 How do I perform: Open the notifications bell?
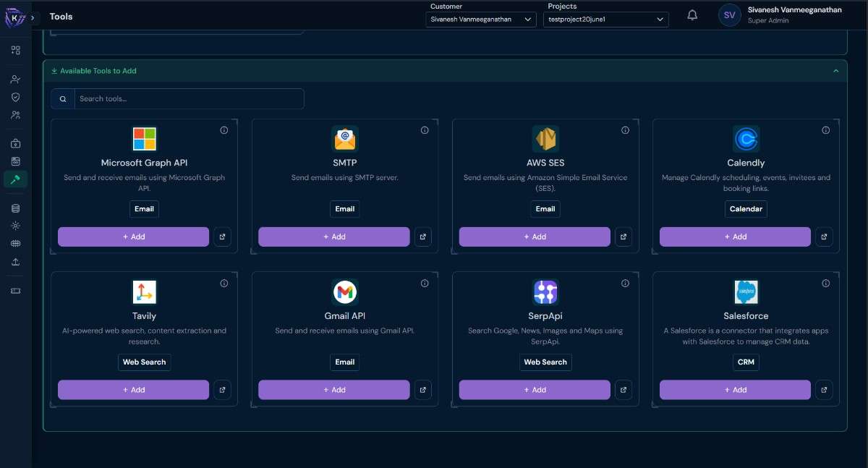(692, 15)
